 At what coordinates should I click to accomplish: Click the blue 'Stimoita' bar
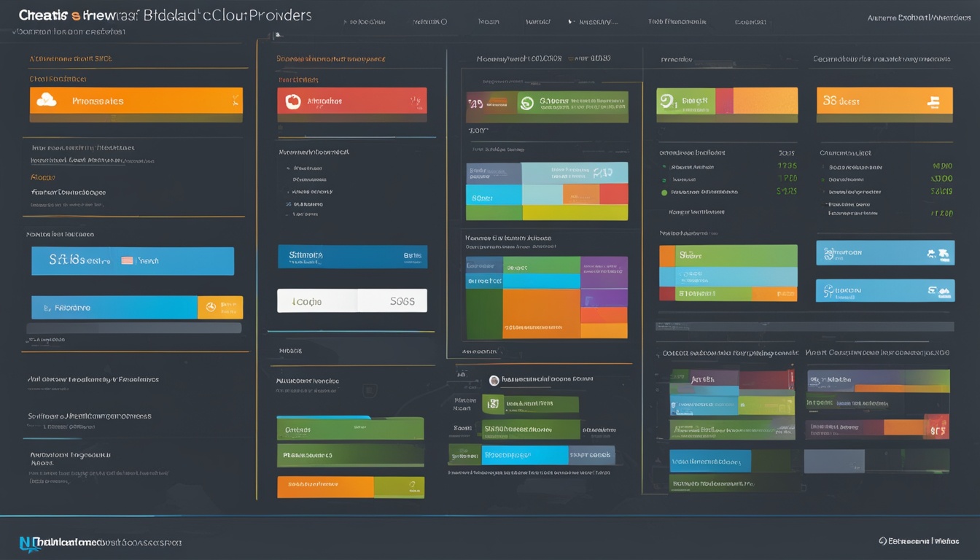pyautogui.click(x=352, y=256)
